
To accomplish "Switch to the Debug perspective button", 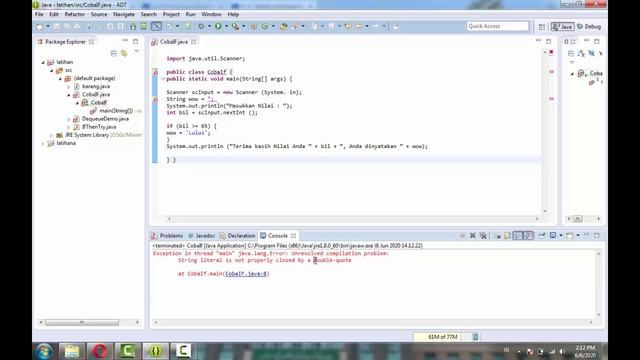I will (x=589, y=27).
